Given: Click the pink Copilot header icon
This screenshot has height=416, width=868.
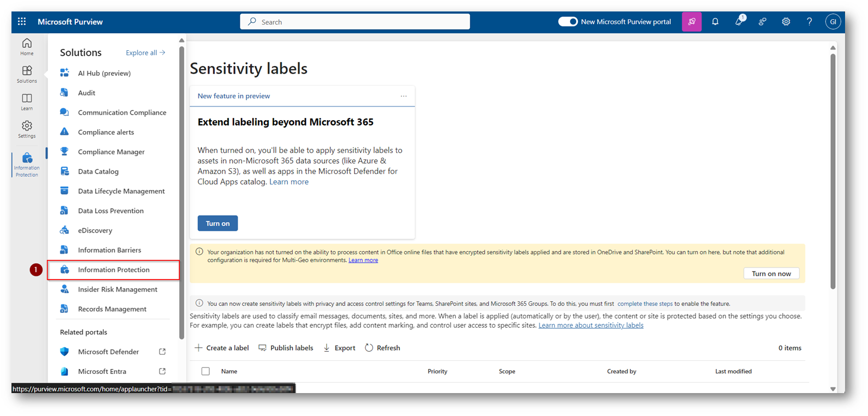Looking at the screenshot, I should (x=692, y=22).
